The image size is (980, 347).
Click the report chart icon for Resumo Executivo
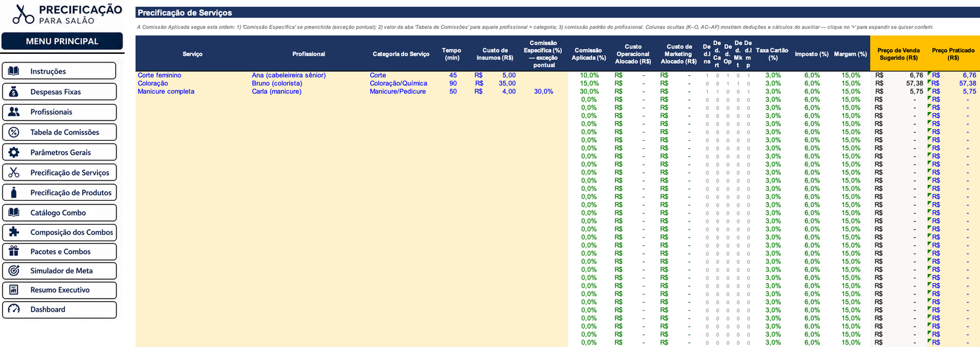tap(14, 290)
